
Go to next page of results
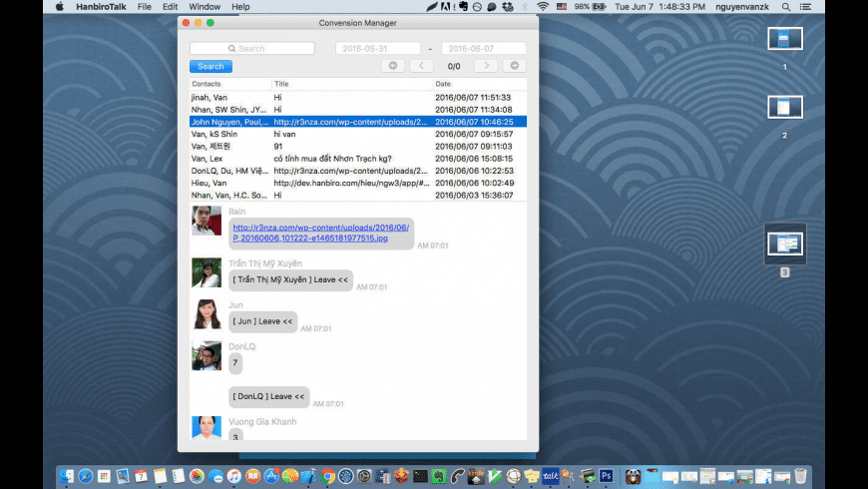coord(486,66)
